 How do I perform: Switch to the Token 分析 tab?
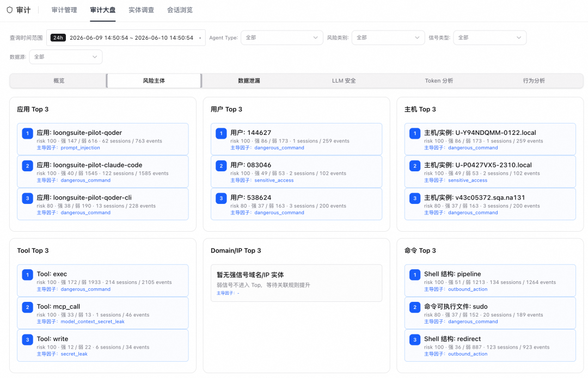point(439,81)
